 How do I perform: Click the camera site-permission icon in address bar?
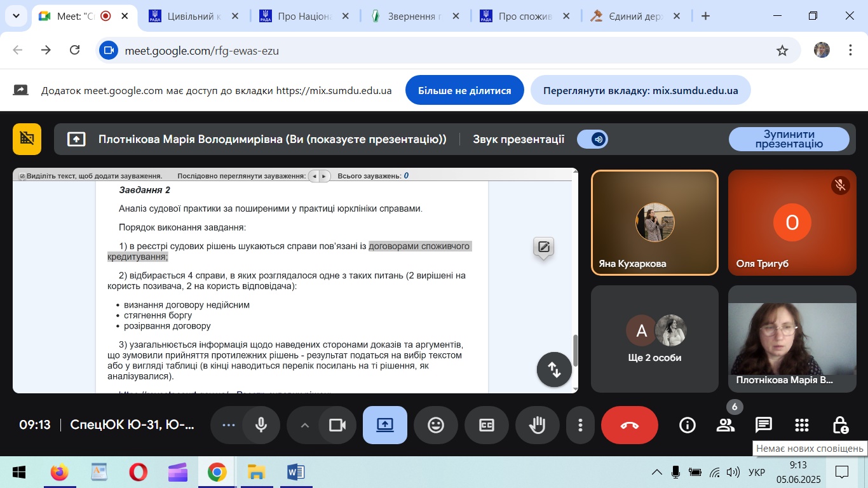(109, 50)
